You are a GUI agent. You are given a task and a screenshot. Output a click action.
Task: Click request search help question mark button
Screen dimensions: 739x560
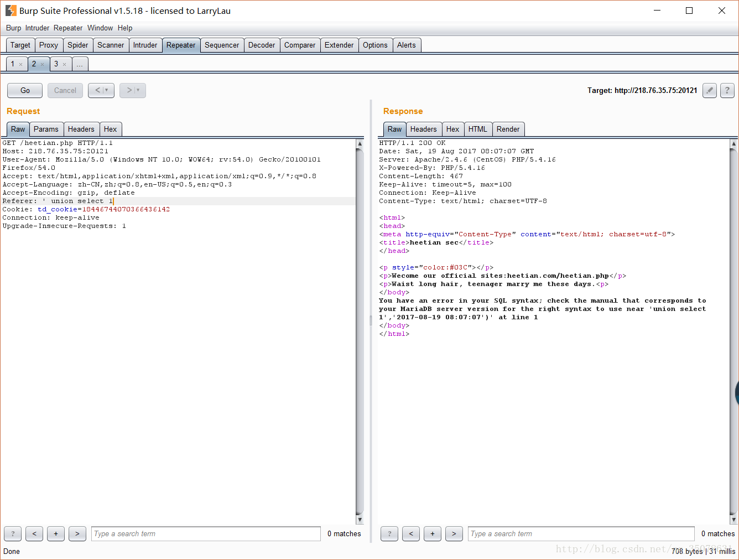(x=13, y=533)
